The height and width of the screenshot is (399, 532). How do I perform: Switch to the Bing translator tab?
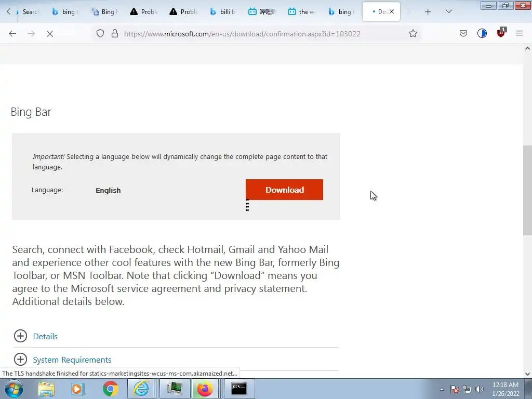pyautogui.click(x=105, y=12)
